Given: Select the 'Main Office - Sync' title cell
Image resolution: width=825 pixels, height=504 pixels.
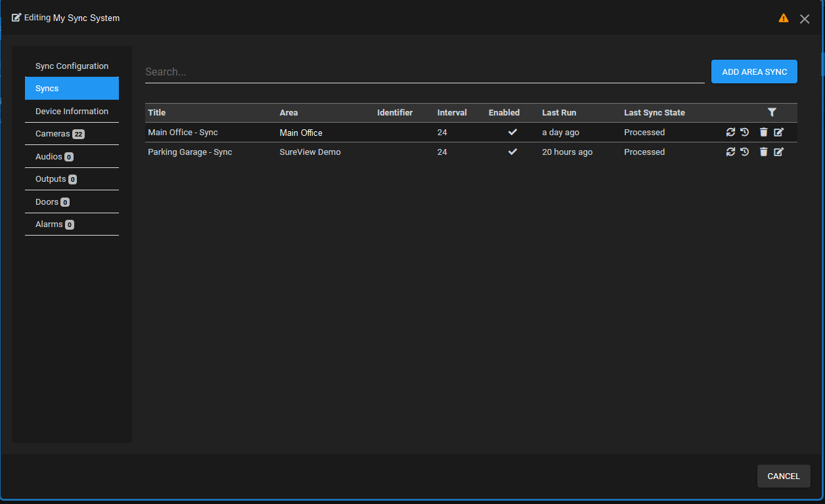Looking at the screenshot, I should [183, 133].
